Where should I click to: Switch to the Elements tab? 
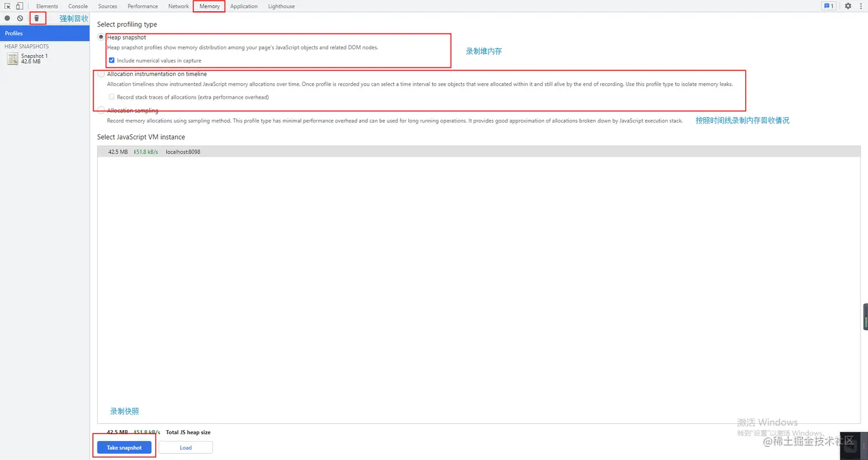[47, 6]
